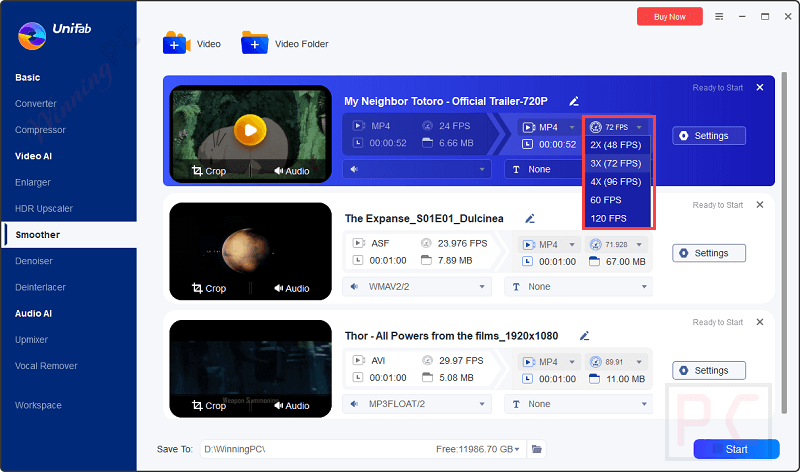Screen dimensions: 800x472
Task: Open subtitle None dropdown for The Expanse
Action: [579, 286]
